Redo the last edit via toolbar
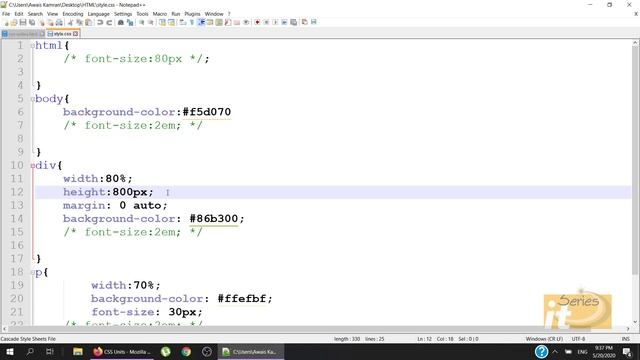Image resolution: width=640 pixels, height=360 pixels. (109, 22)
